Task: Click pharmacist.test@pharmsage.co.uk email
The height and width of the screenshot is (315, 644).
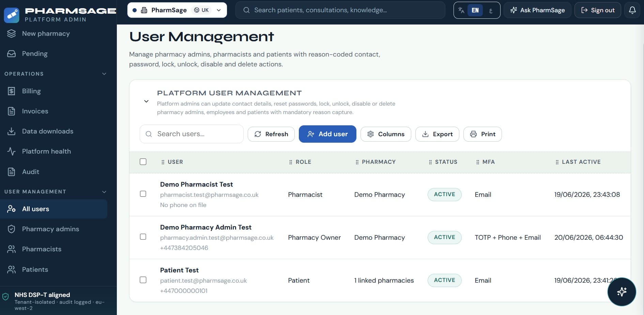Action: coord(209,195)
